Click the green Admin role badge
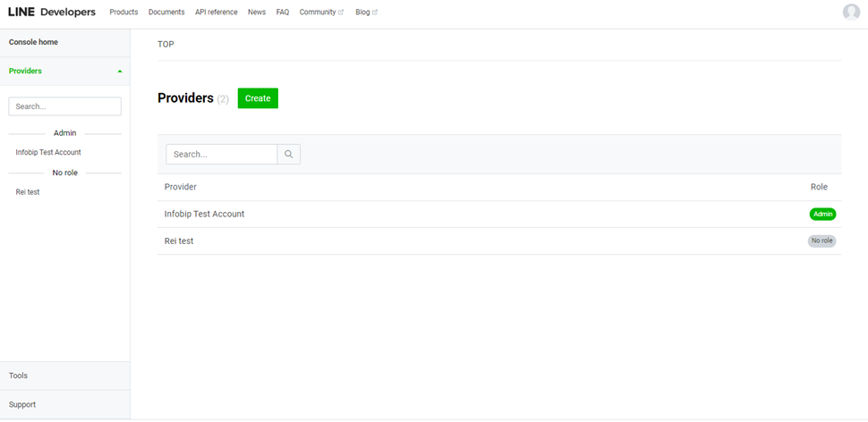Screen dimensions: 868x422 [x=822, y=214]
